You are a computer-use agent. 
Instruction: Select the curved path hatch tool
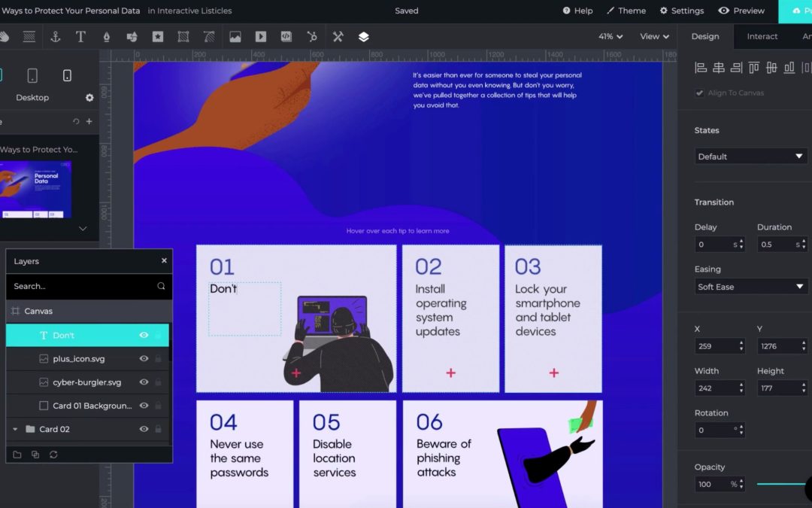click(x=209, y=37)
